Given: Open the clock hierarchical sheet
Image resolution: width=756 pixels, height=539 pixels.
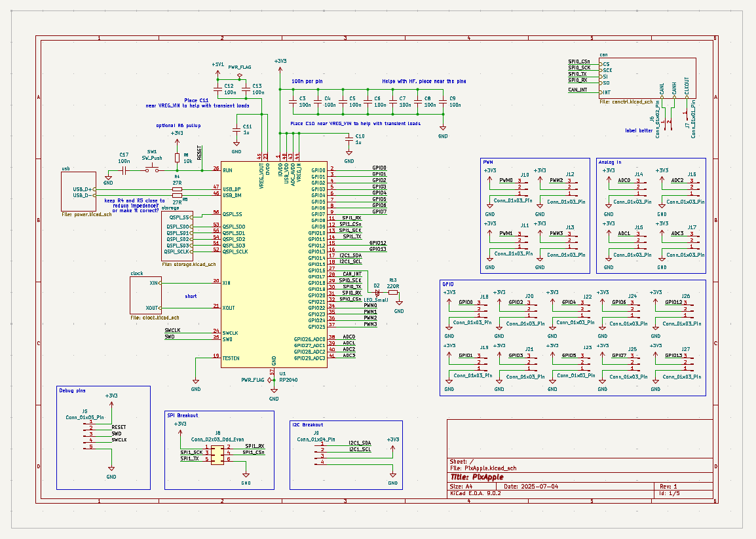Looking at the screenshot, I should pyautogui.click(x=145, y=295).
